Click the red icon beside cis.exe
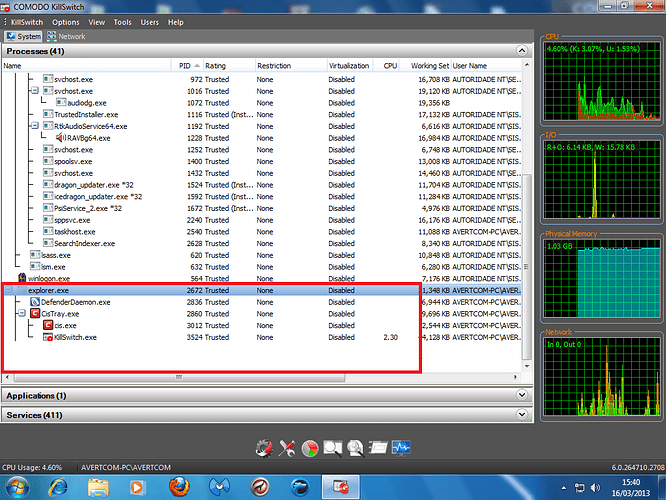The height and width of the screenshot is (500, 666). coord(48,325)
